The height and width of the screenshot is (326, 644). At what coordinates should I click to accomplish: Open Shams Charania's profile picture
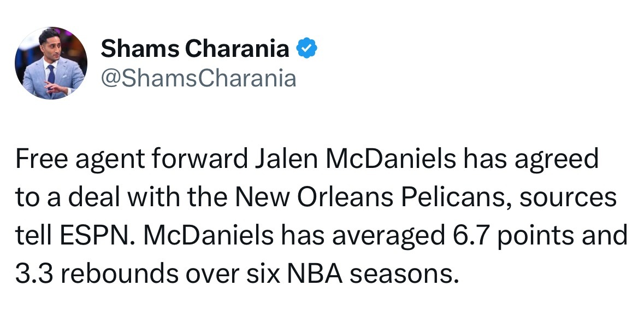[x=51, y=63]
